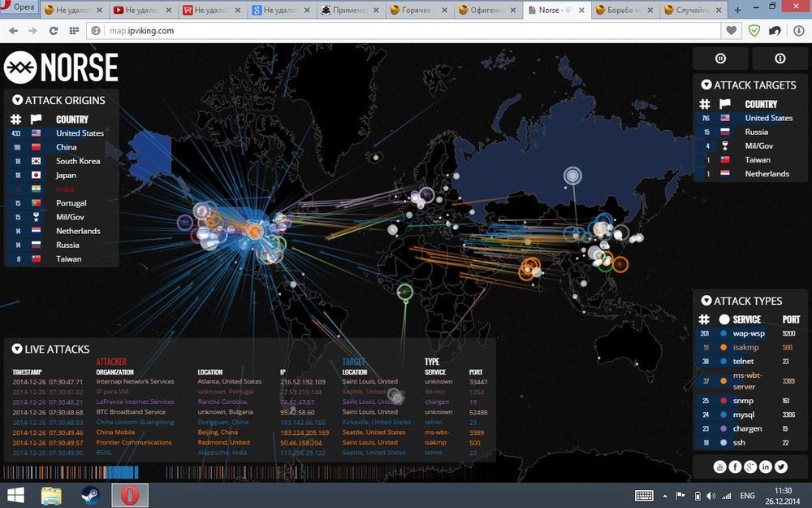Click the address bar URL
Viewport: 812px width, 508px height.
pyautogui.click(x=141, y=31)
